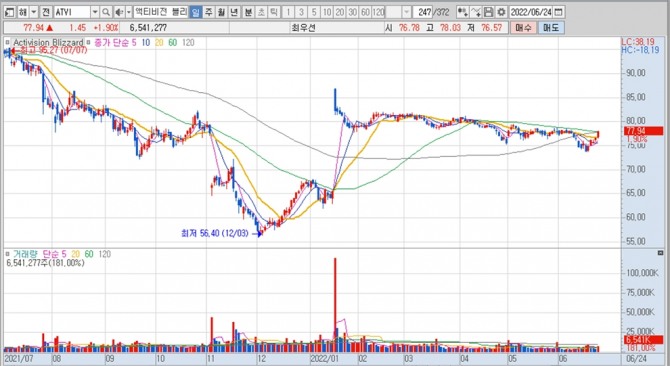Open the calendar date picker icon
Viewport: 670px width, 366px height.
tap(558, 12)
